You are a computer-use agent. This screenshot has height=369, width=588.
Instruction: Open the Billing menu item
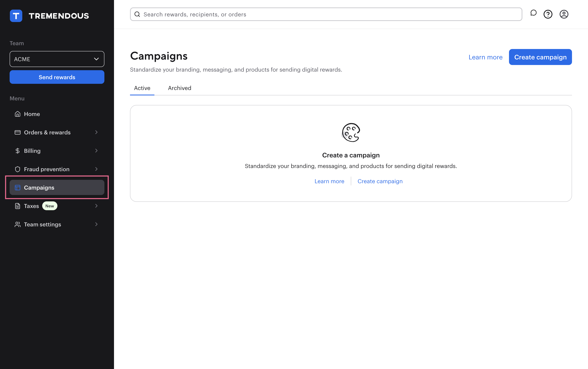tap(57, 151)
